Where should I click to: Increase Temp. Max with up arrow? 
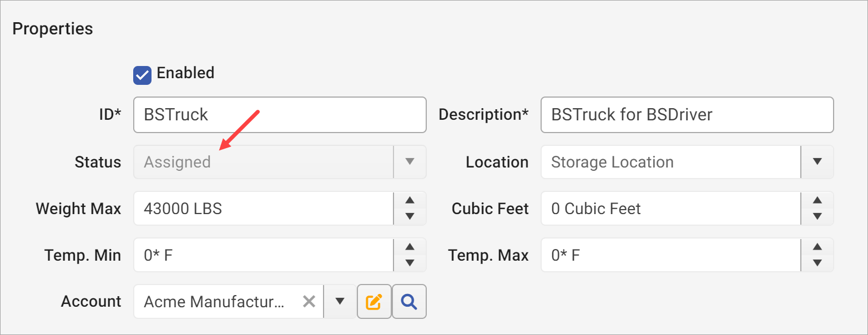(x=817, y=247)
